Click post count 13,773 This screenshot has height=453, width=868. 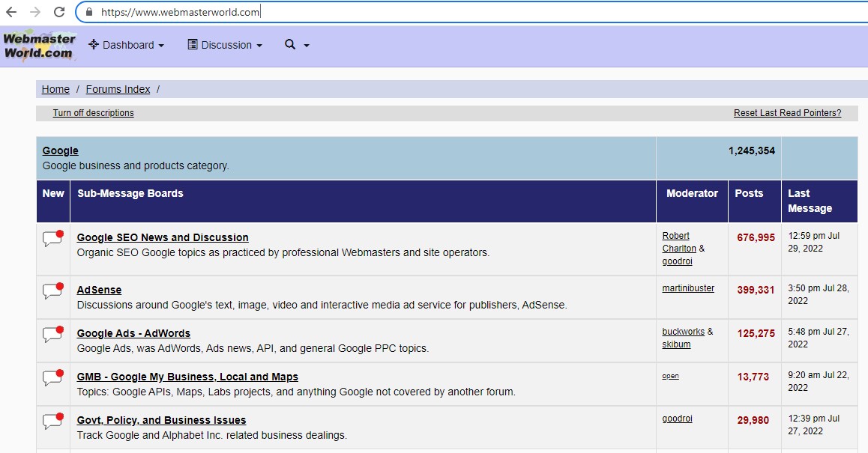753,377
